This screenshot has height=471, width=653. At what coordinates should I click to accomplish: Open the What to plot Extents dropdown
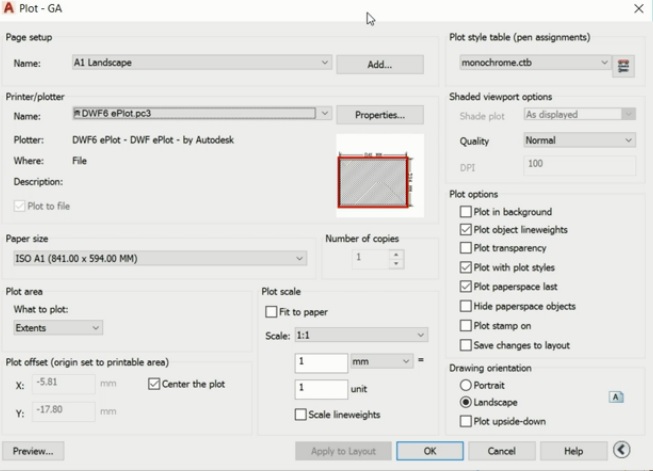58,328
